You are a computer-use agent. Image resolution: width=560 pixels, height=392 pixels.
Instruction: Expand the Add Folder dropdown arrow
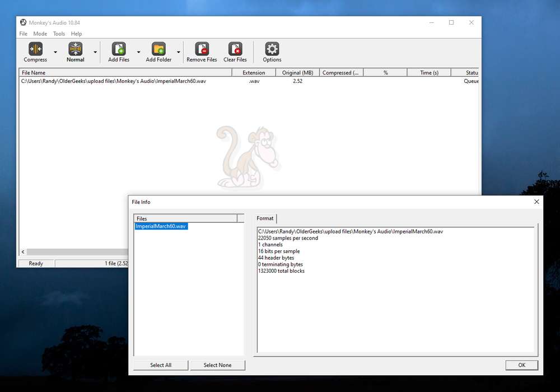pyautogui.click(x=179, y=52)
